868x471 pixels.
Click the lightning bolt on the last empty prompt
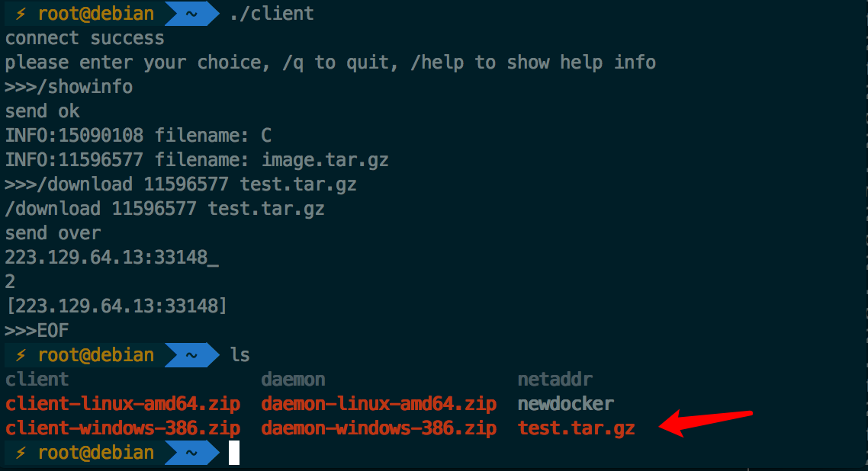(x=21, y=453)
